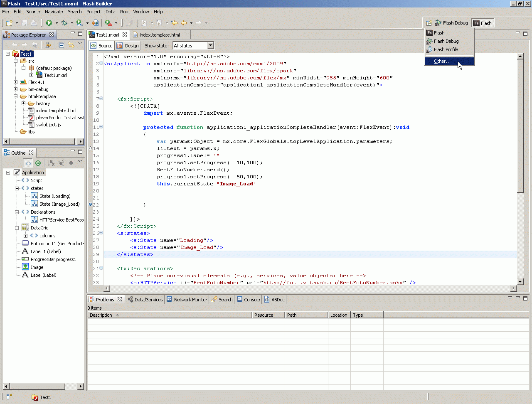Switch editor to Design mode
The width and height of the screenshot is (532, 404).
coord(128,46)
